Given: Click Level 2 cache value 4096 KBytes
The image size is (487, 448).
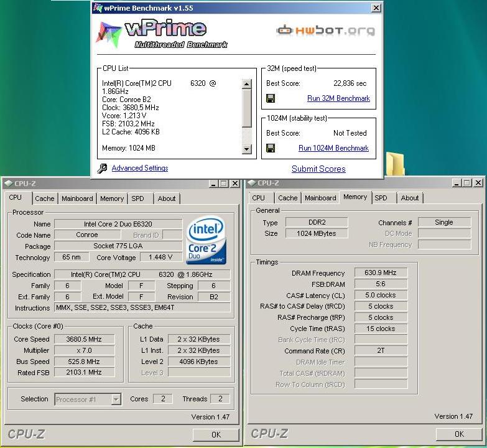Looking at the screenshot, I should coord(199,362).
